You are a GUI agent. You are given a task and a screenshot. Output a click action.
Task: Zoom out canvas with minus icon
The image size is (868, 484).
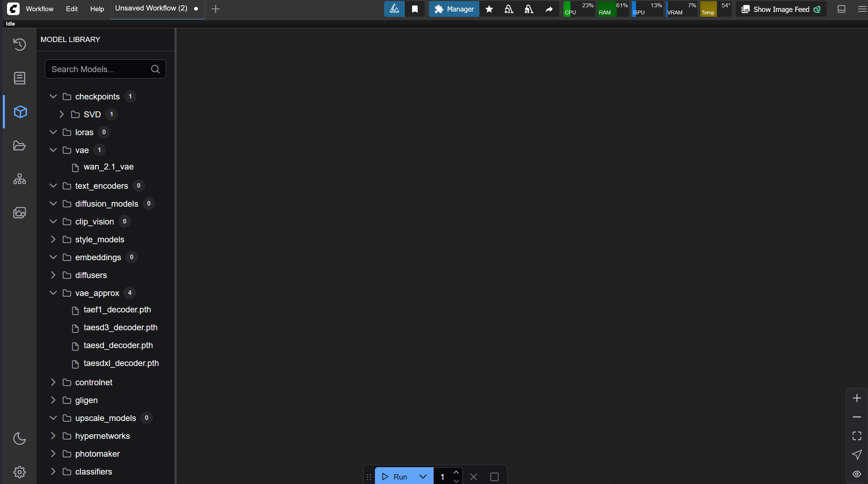pos(857,417)
